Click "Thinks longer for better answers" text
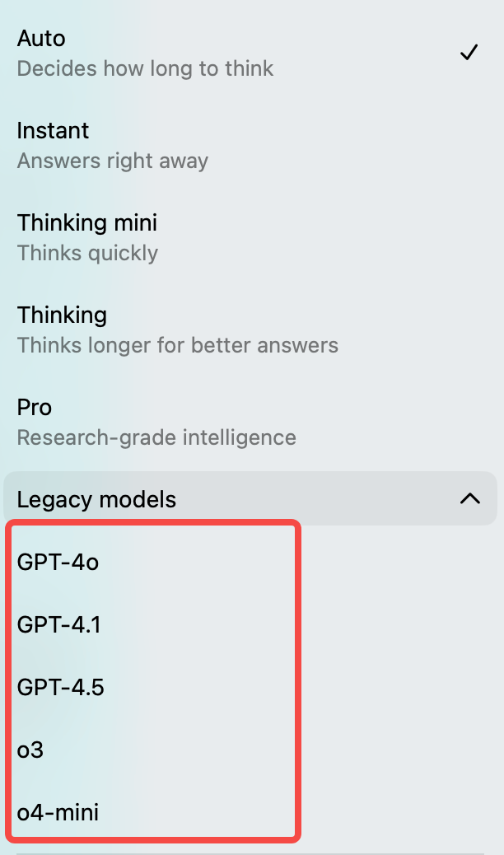 (x=177, y=345)
